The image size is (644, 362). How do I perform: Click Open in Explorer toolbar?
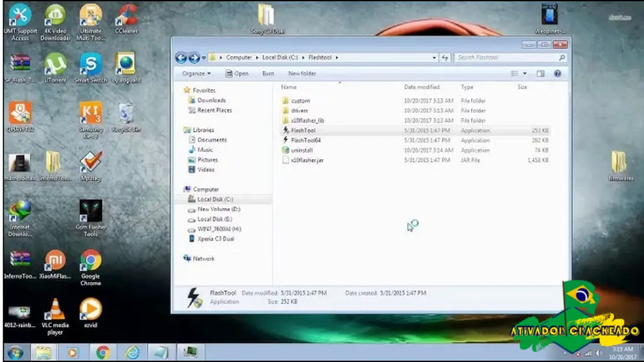(x=237, y=74)
